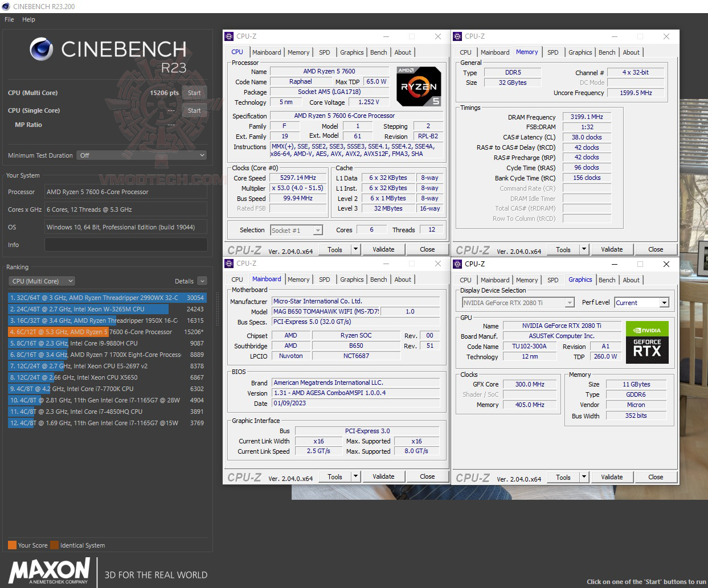The height and width of the screenshot is (588, 708).
Task: Select the Core i7-4850HQ ranking row
Action: click(x=107, y=412)
